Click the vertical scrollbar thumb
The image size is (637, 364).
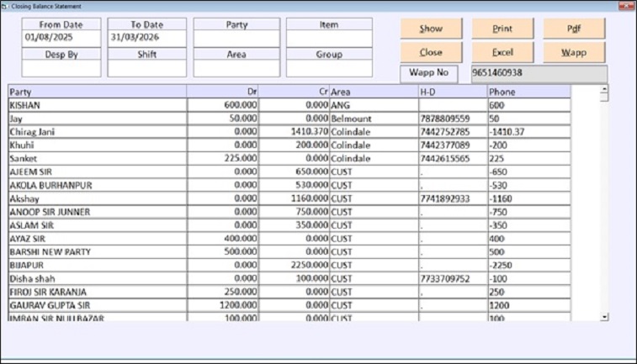tap(604, 97)
